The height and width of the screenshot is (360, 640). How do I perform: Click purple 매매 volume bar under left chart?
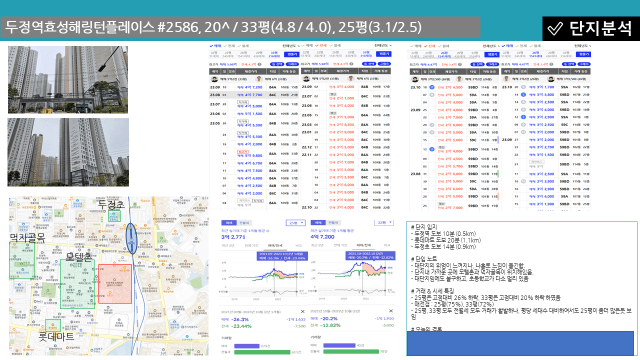click(247, 346)
